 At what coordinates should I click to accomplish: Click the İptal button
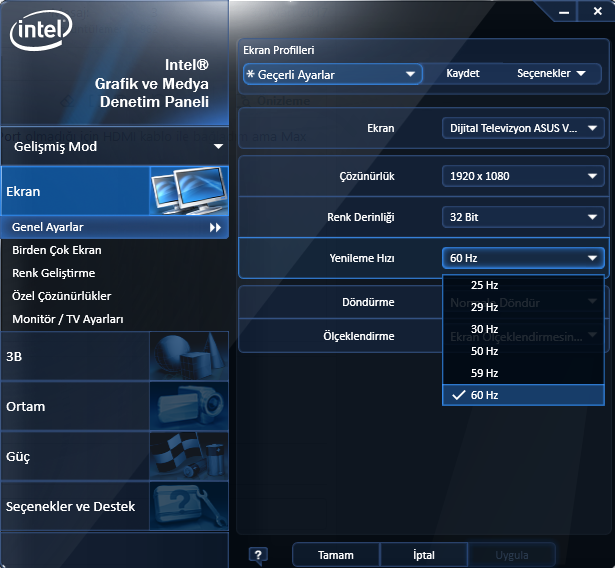tap(424, 555)
